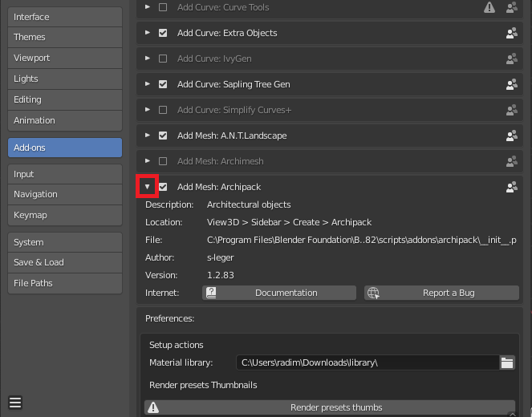Image resolution: width=532 pixels, height=417 pixels.
Task: Enable the Add Mesh: Archimesh checkbox
Action: (164, 161)
